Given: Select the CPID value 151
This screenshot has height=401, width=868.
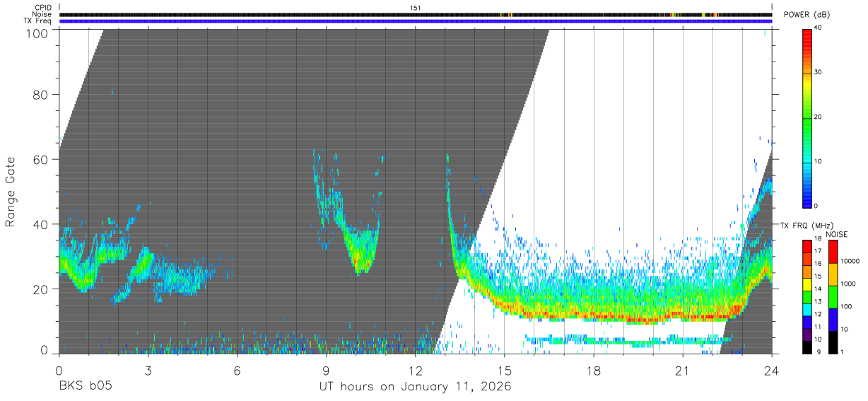Looking at the screenshot, I should [x=416, y=8].
